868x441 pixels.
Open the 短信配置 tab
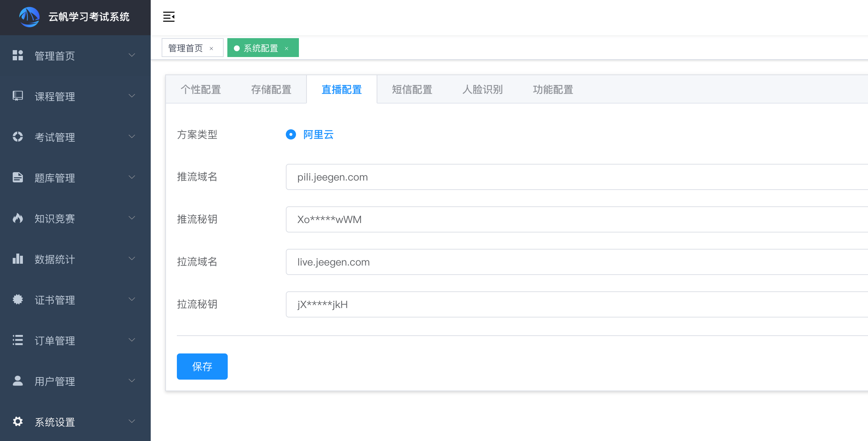[412, 89]
